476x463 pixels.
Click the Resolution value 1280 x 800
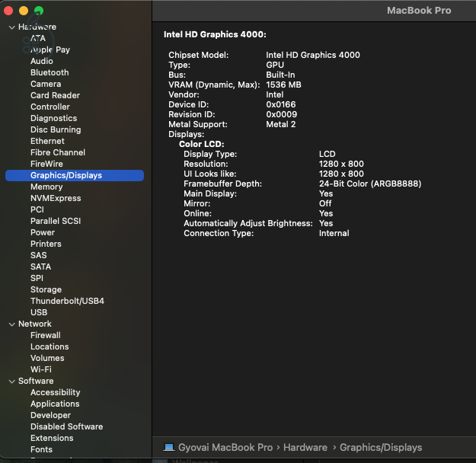(341, 164)
